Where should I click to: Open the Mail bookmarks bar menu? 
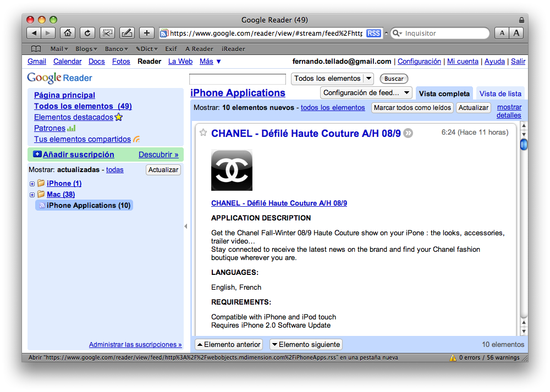[59, 49]
